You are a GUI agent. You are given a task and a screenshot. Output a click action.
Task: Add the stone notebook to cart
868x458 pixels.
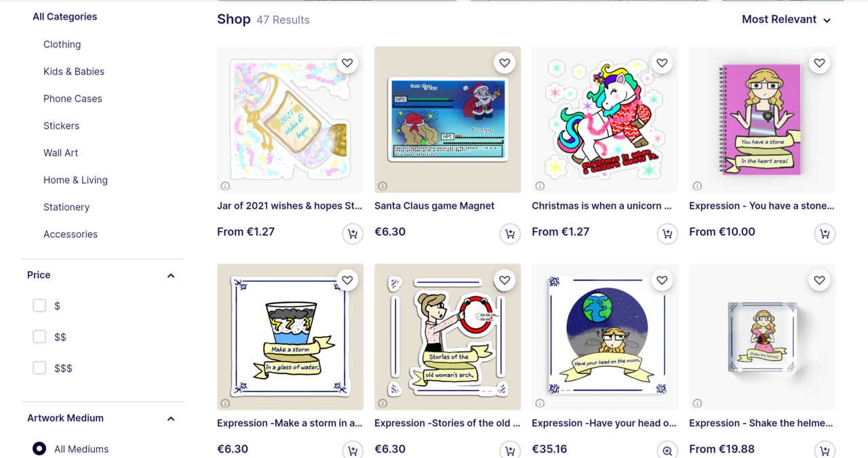pos(825,234)
